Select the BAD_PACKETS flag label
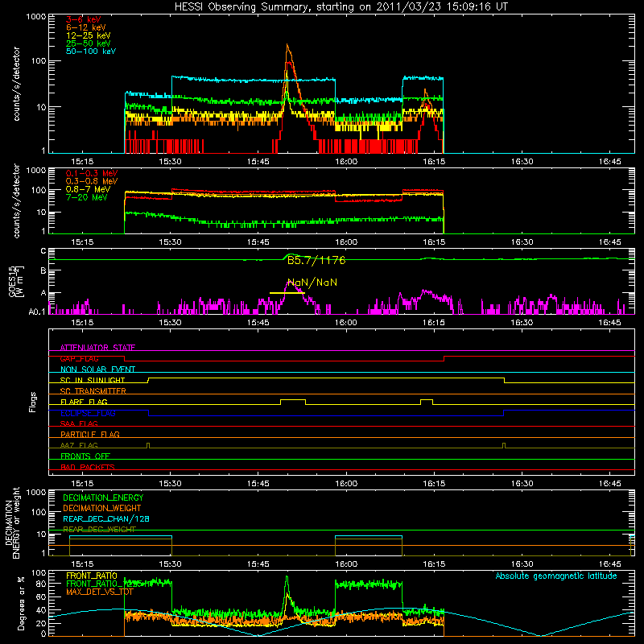This screenshot has width=644, height=644. click(x=88, y=467)
